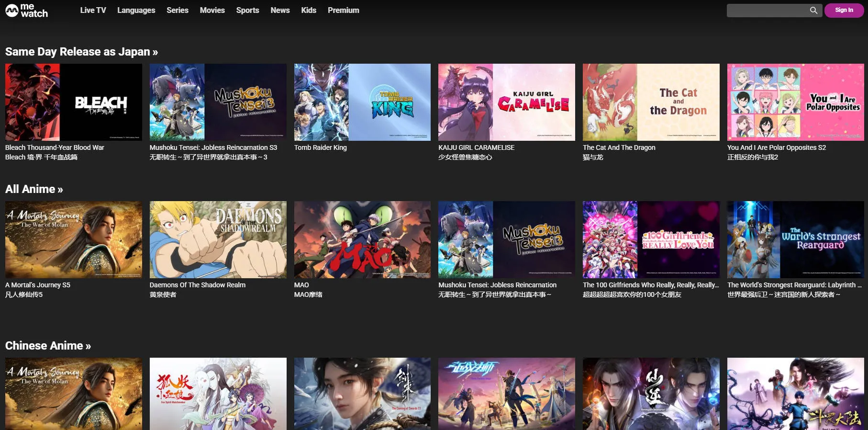Click the All Anime title 'Mushoku Tensei: Jobless Reincarnation'
The width and height of the screenshot is (868, 430).
pyautogui.click(x=498, y=285)
